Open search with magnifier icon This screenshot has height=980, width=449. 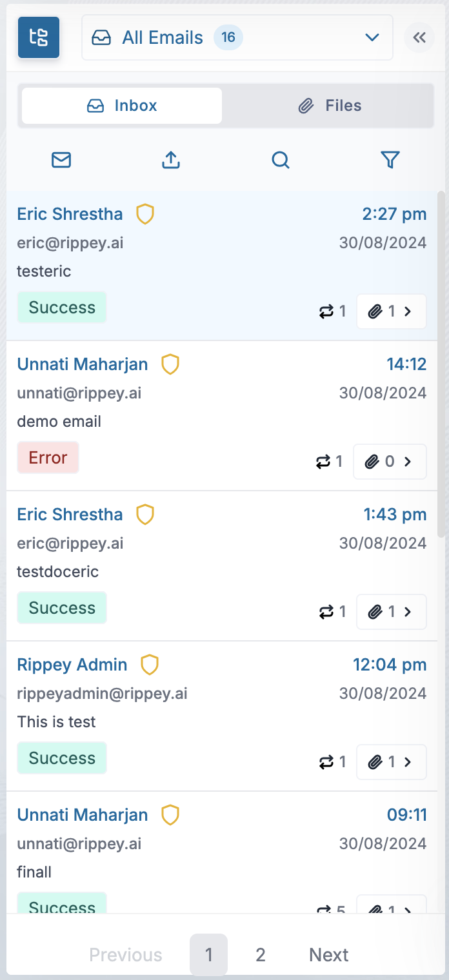pyautogui.click(x=281, y=160)
